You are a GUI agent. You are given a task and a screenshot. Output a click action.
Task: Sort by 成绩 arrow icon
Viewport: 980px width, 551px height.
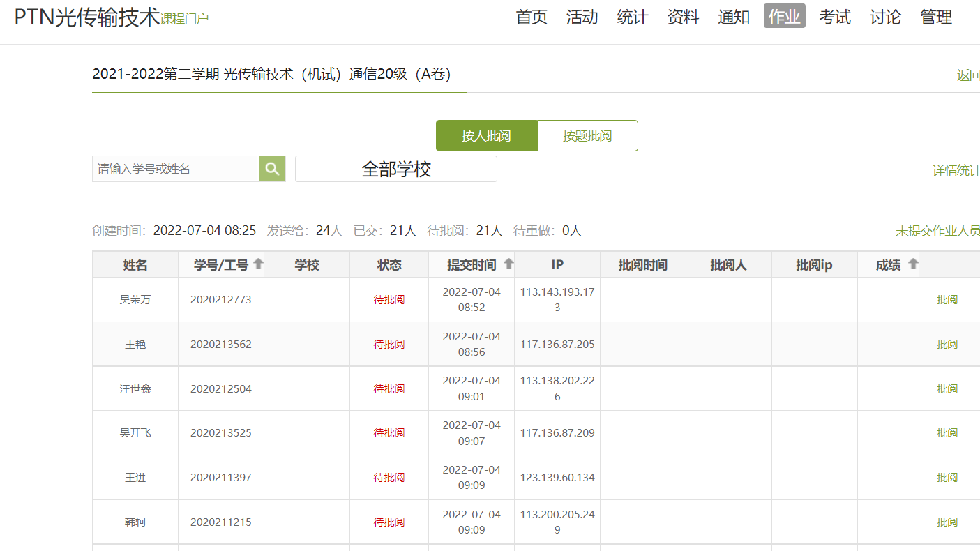pos(912,264)
